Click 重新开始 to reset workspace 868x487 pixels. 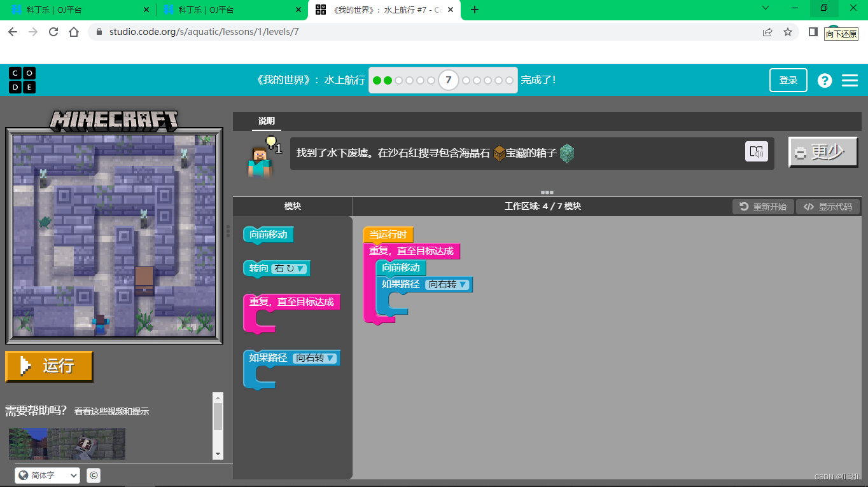pos(763,207)
